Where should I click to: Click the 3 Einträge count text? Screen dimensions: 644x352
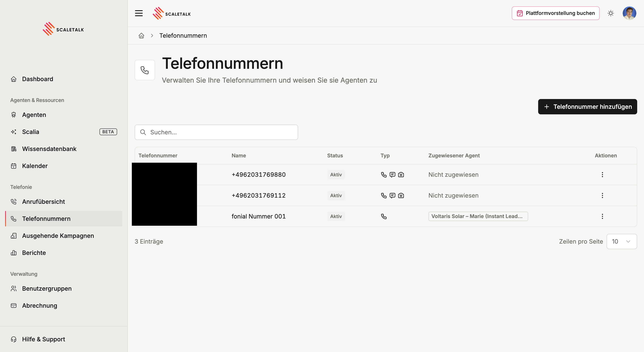149,241
